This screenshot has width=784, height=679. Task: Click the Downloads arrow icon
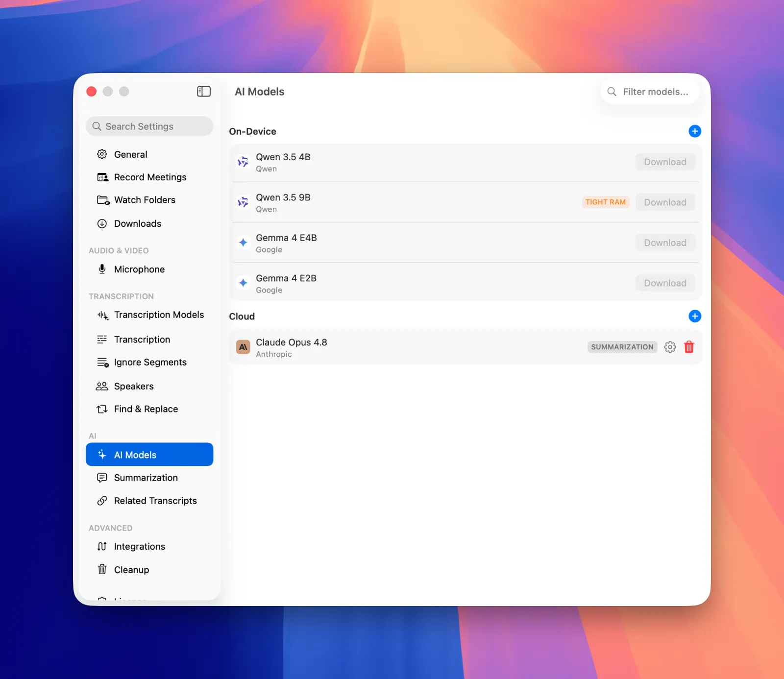102,224
